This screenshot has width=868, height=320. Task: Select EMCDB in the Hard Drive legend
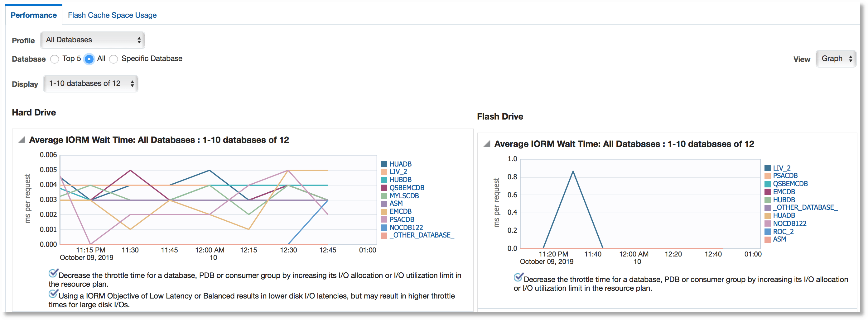401,211
